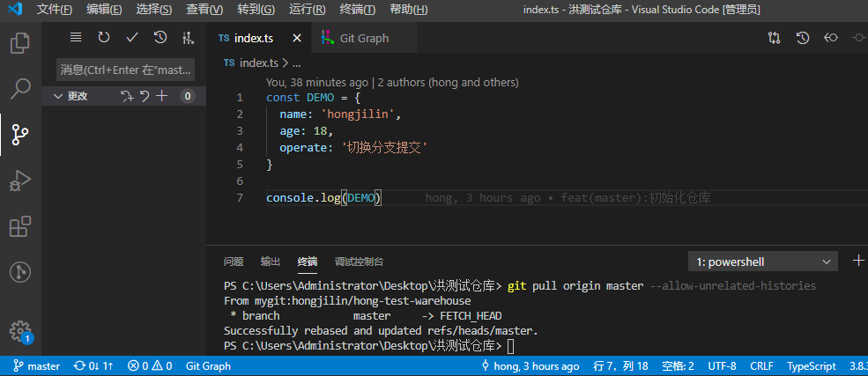The image size is (868, 376).
Task: Close the index.ts editor tab
Action: [x=297, y=38]
